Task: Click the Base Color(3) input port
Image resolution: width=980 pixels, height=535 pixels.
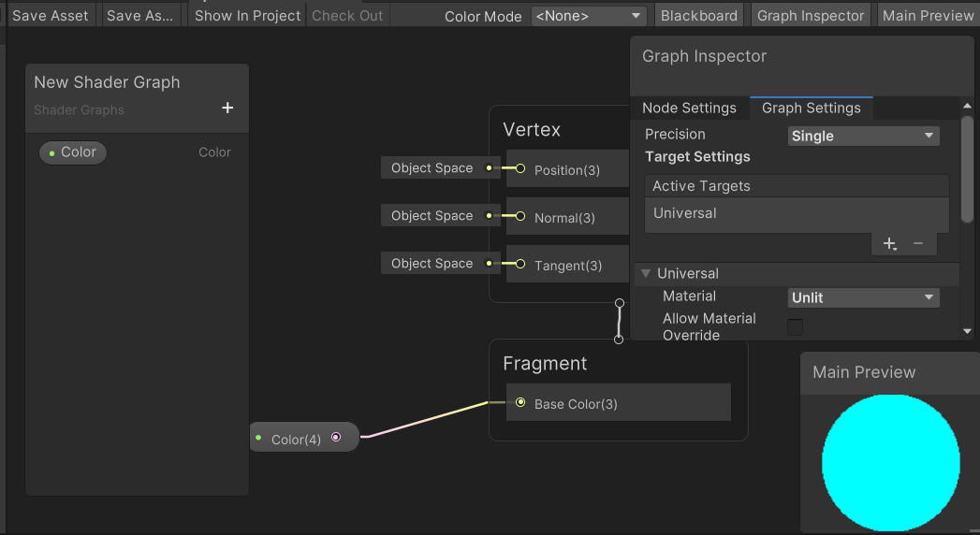Action: coord(520,403)
